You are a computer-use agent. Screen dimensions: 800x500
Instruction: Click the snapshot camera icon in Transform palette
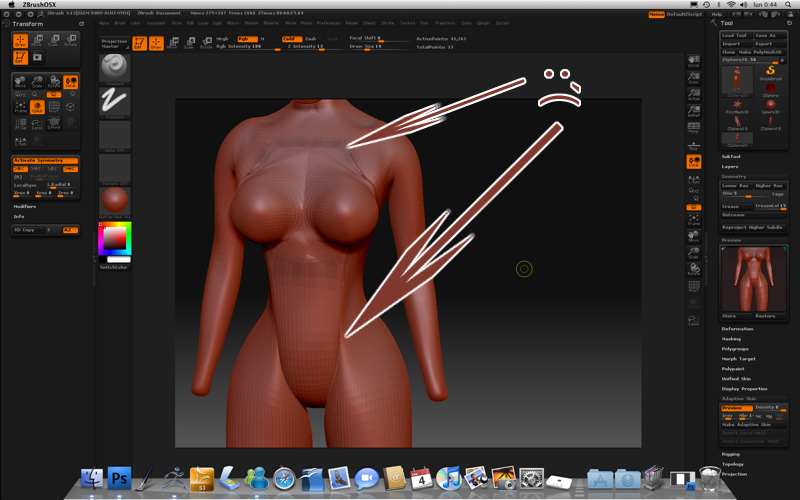pyautogui.click(x=37, y=57)
